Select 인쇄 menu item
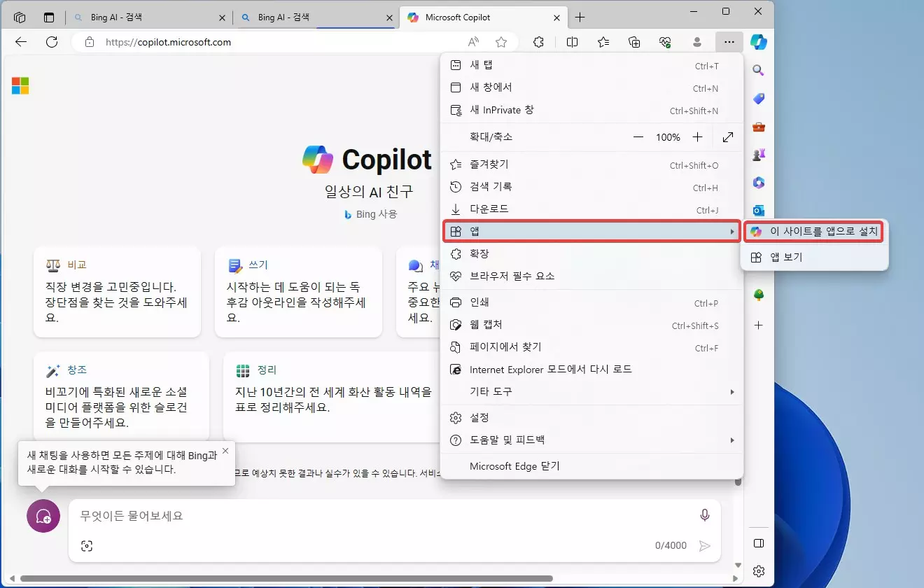 591,303
